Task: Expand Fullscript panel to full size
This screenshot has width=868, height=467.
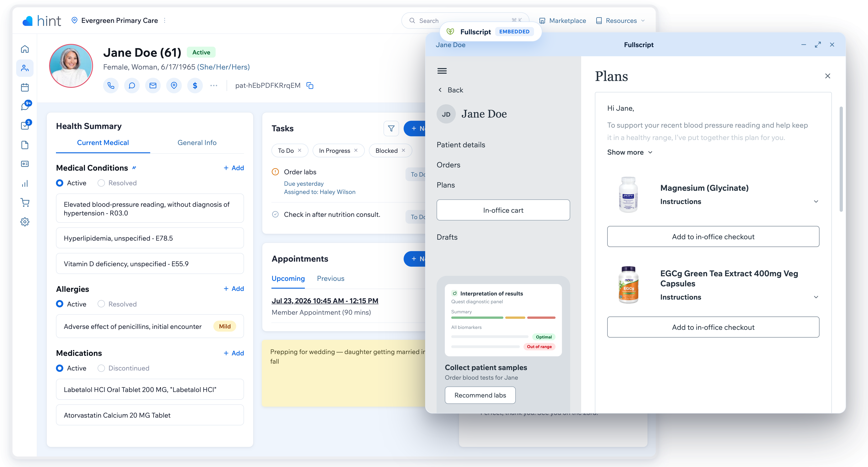Action: tap(818, 45)
